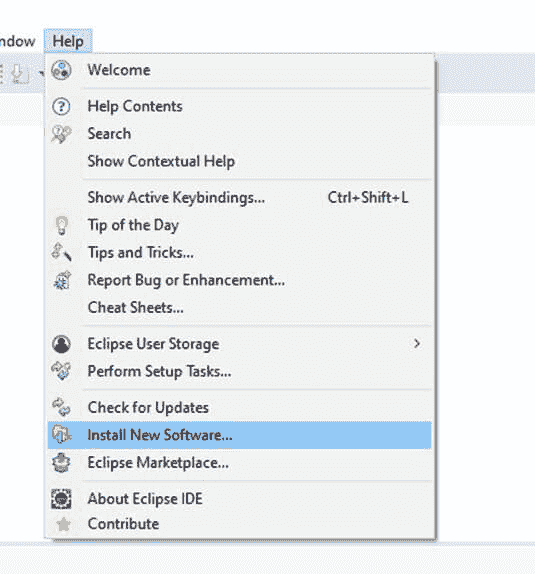Click the Search help icon
Screen dimensions: 535x574
click(61, 134)
